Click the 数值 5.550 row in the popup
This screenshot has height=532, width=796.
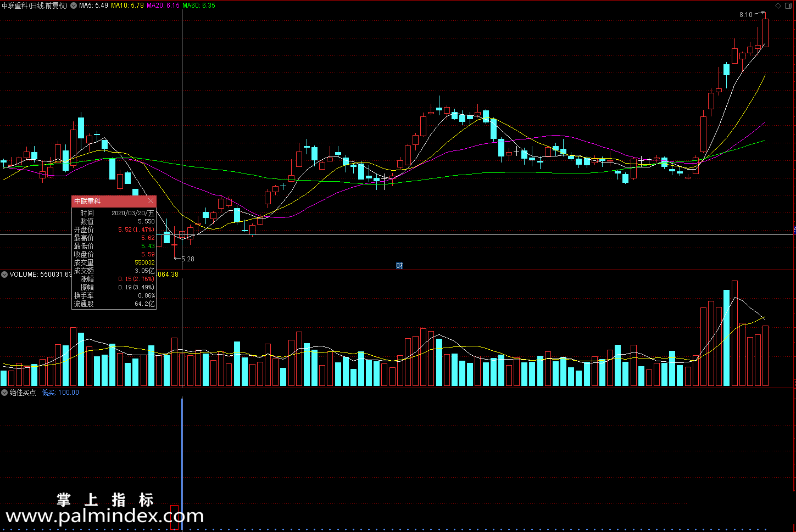(114, 221)
